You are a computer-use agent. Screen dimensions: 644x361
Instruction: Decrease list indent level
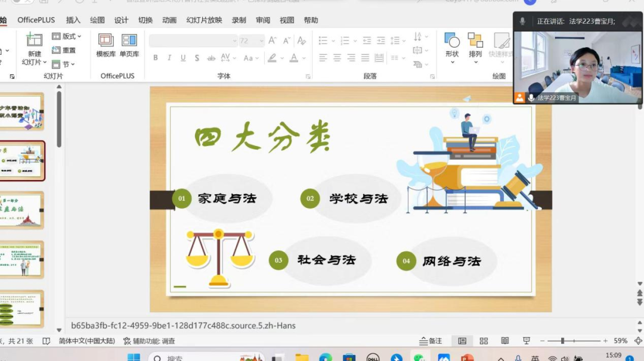pos(367,40)
